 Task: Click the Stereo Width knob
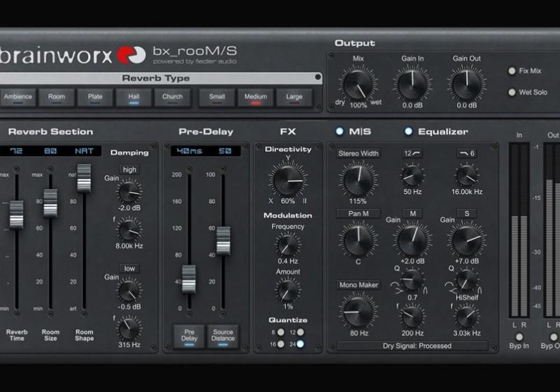point(358,179)
